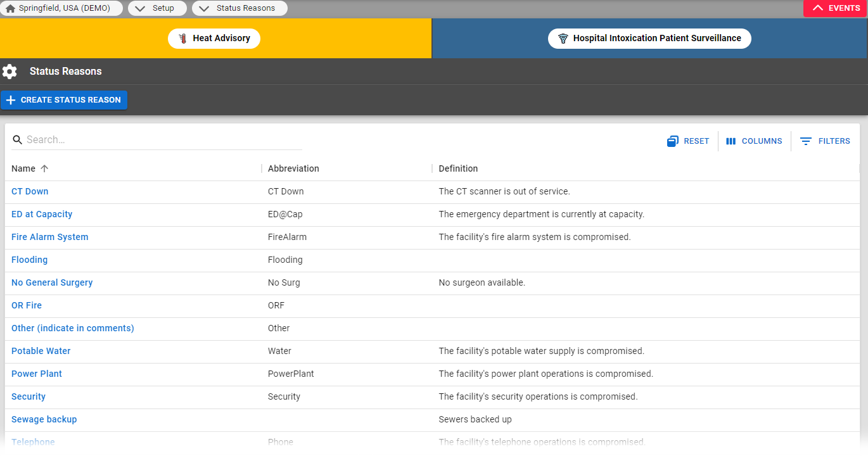Click the medical icon on Hospital Intoxication Surveillance
This screenshot has height=456, width=868.
(x=563, y=38)
